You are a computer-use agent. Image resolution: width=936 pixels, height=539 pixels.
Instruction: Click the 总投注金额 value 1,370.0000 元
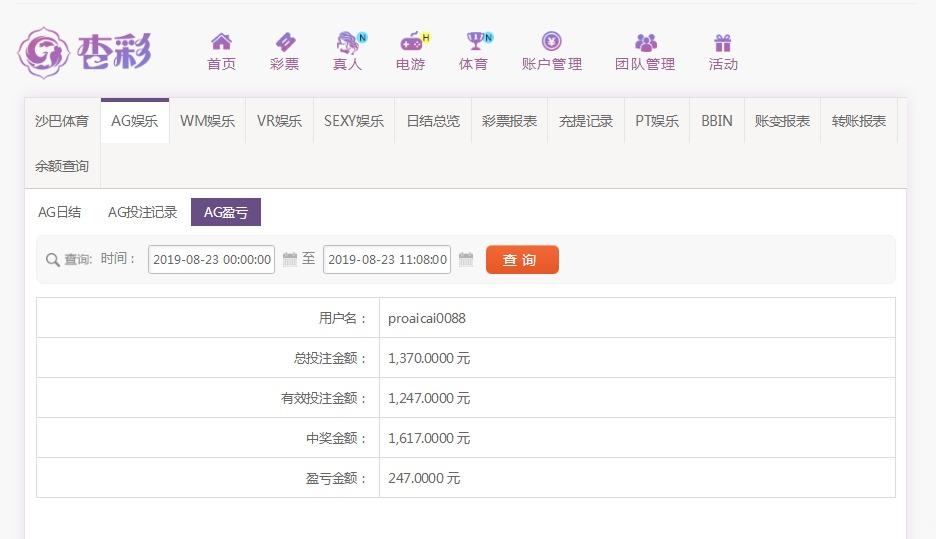tap(429, 358)
